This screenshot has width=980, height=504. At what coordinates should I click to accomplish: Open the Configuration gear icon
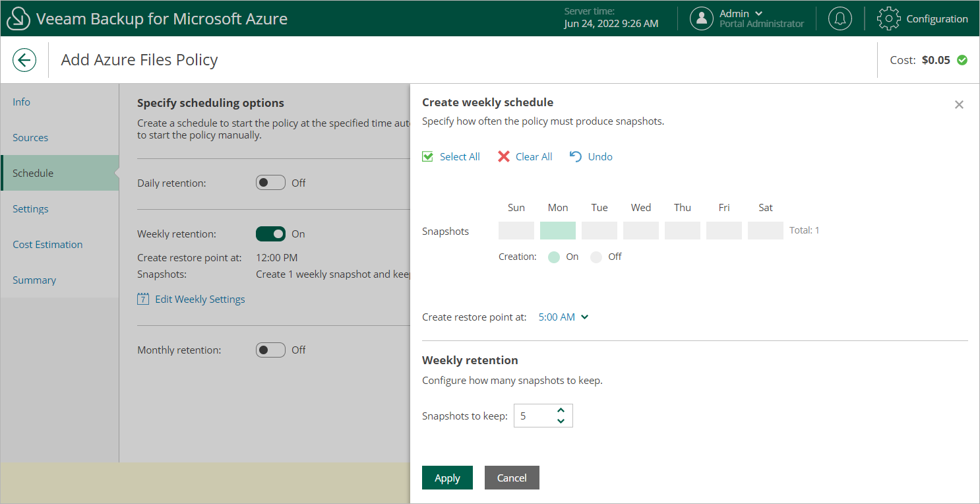[x=889, y=18]
